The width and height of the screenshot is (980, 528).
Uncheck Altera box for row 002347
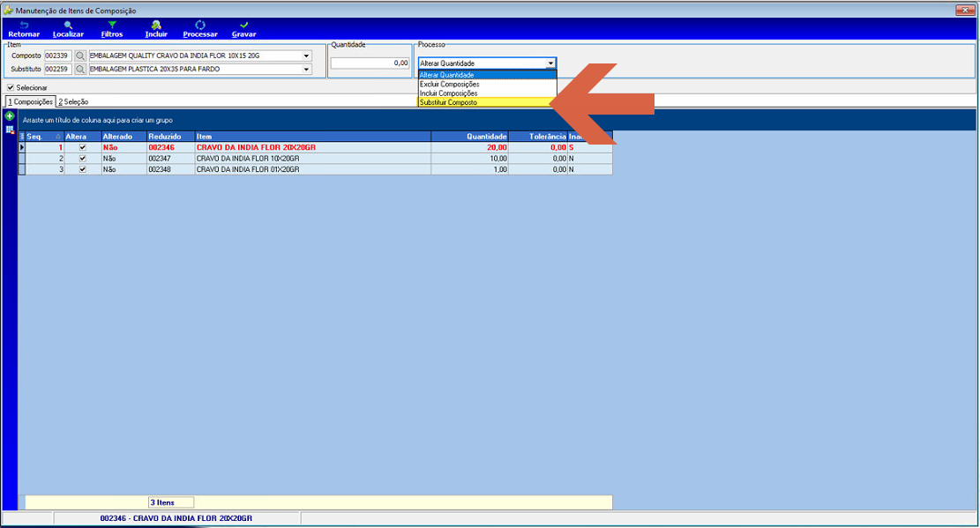[83, 159]
